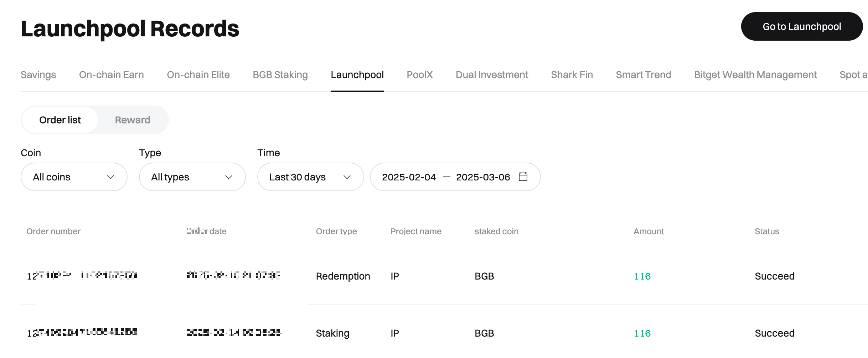Click the Redemption order type cell
The image size is (868, 358).
click(x=343, y=276)
